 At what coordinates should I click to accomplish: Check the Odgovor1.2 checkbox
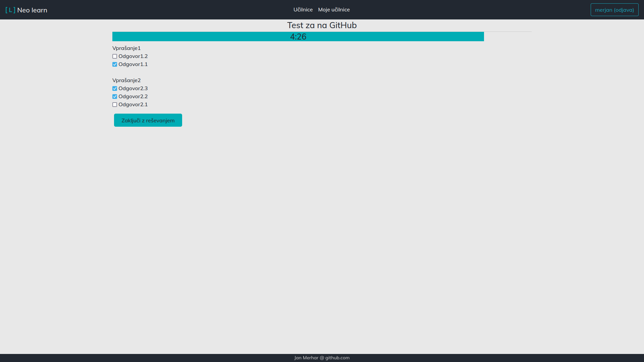[115, 56]
